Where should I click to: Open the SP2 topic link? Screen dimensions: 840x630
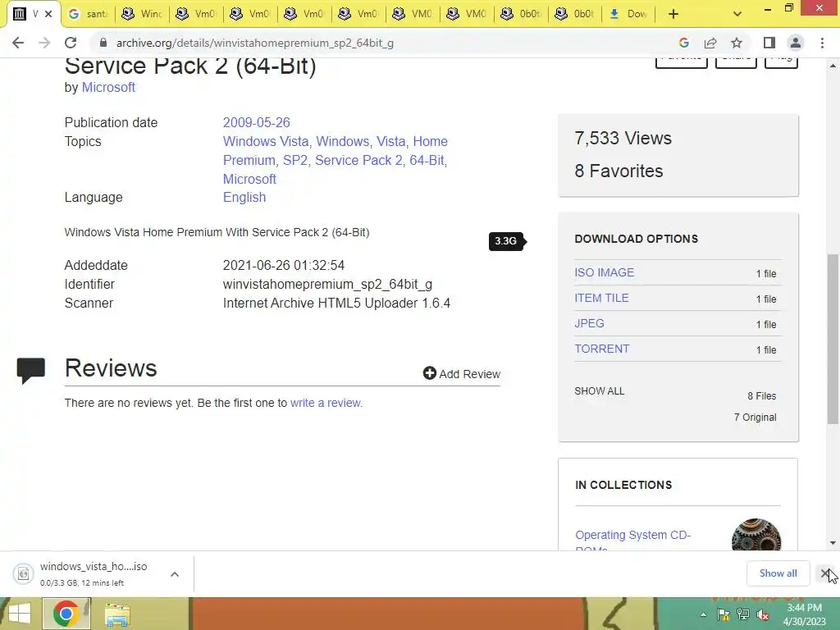[x=295, y=160]
